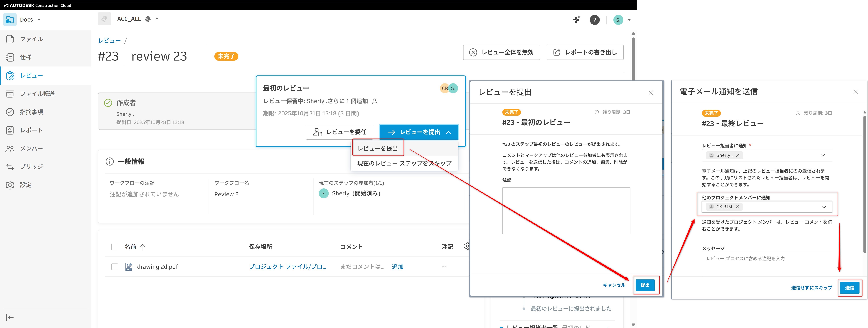Open the 他のプロジェクトメンバーに通知 dropdown

point(824,207)
